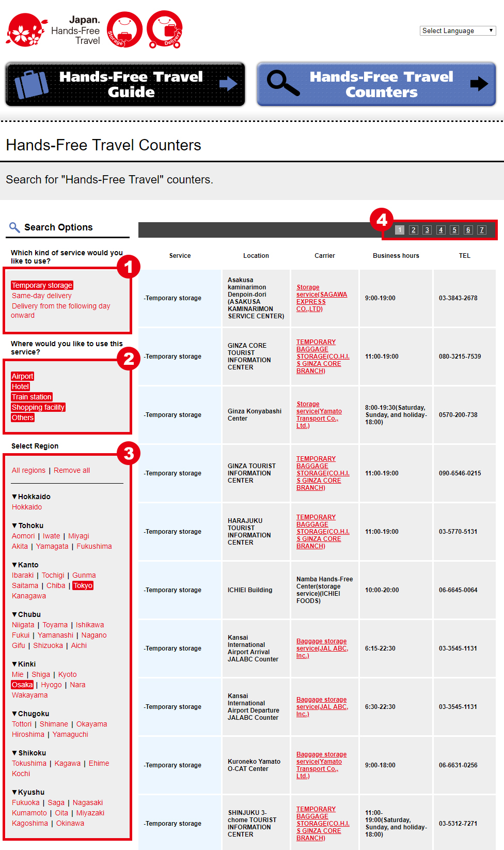Screen dimensions: 504x850
Task: Deselect the highlighted Osaka region
Action: (22, 685)
